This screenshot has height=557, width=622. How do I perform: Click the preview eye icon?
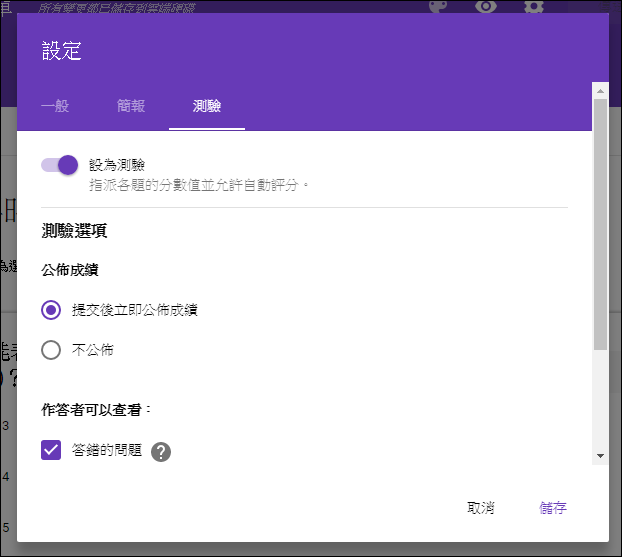pos(486,6)
